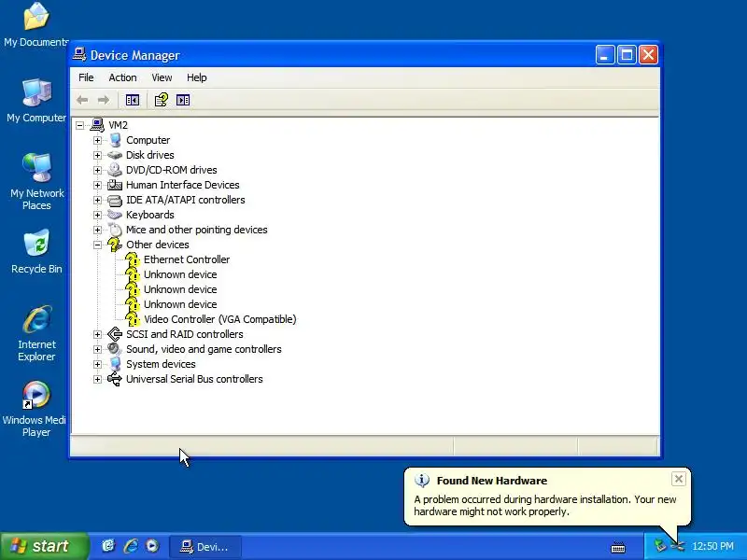This screenshot has width=747, height=560.
Task: Select the Sound, video and game controllers icon
Action: [115, 349]
